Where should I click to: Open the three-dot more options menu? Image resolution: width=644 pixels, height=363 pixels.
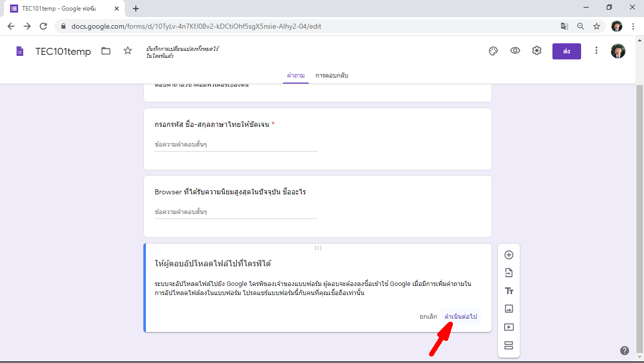[x=596, y=51]
